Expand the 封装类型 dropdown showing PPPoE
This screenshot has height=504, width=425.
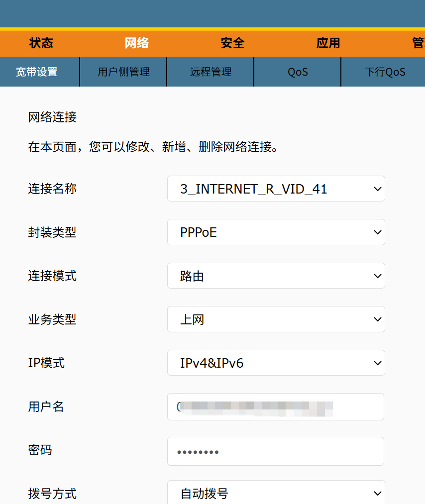(x=276, y=232)
